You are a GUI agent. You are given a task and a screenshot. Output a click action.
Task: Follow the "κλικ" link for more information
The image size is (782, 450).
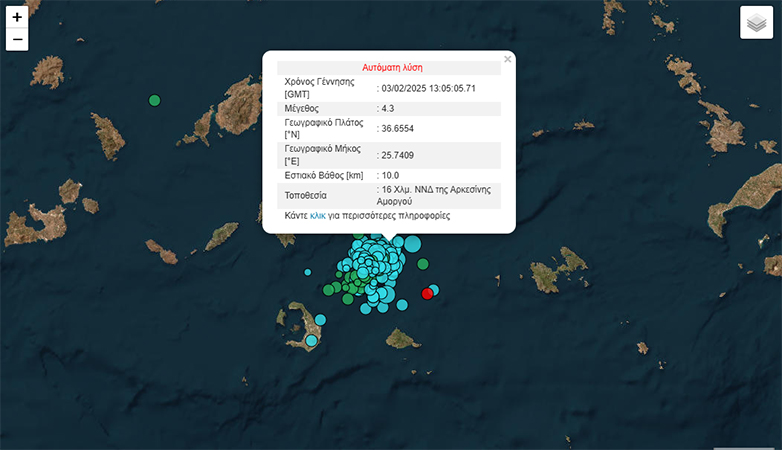318,215
